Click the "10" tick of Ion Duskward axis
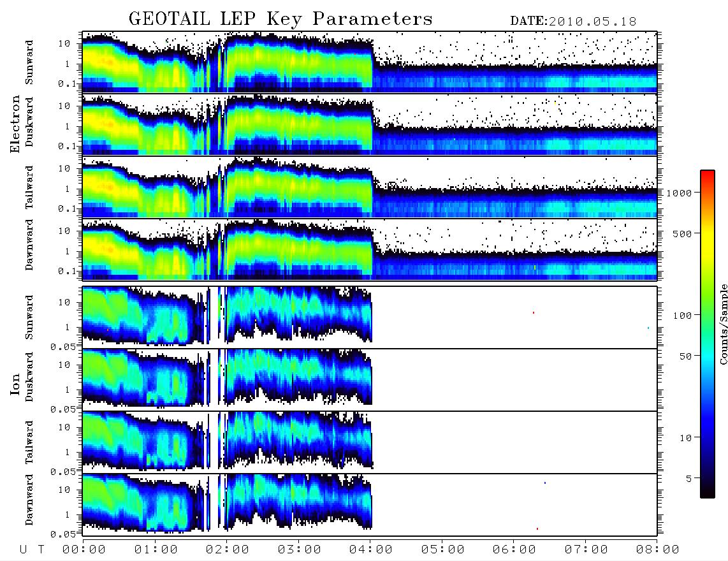Screen dimensions: 728x561 point(64,365)
